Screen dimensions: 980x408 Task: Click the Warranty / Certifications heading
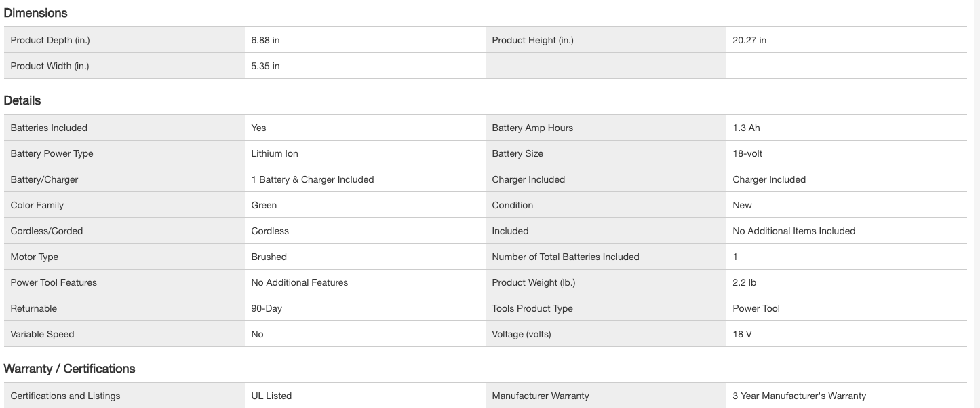[69, 369]
